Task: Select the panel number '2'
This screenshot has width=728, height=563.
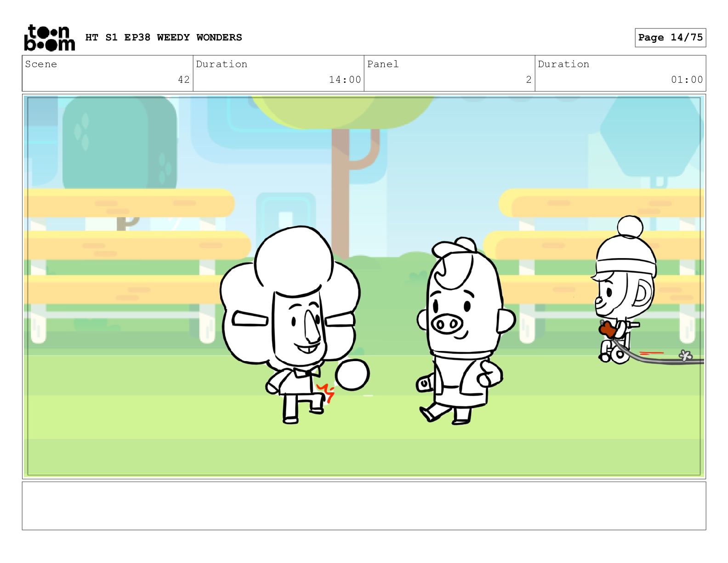Action: click(x=529, y=80)
